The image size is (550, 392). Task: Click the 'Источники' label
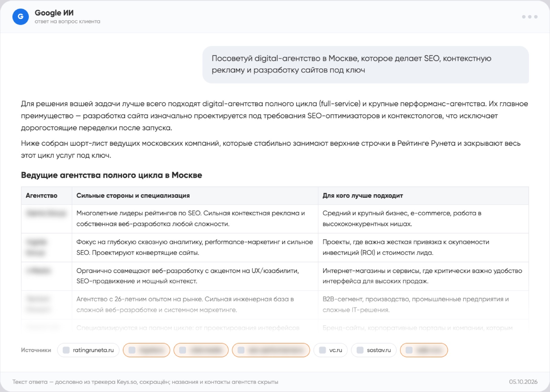click(x=36, y=350)
